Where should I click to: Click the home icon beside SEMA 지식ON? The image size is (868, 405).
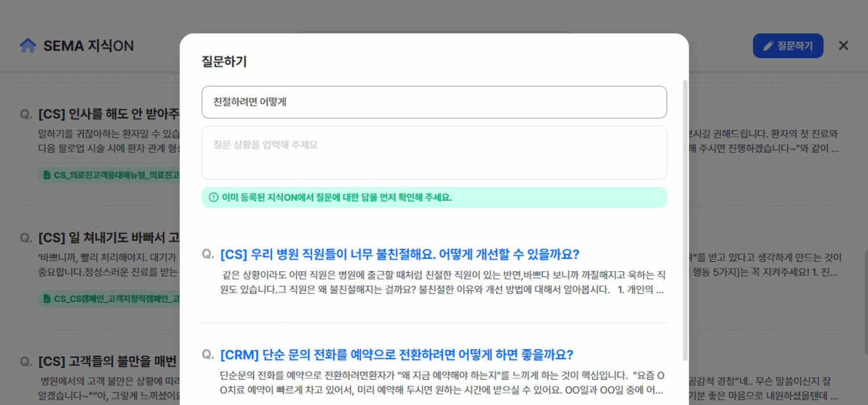(28, 46)
